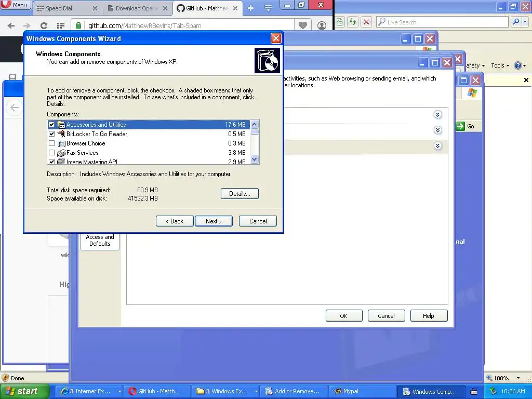Expand the first chevron section in dialog
This screenshot has height=399, width=532.
tap(437, 115)
